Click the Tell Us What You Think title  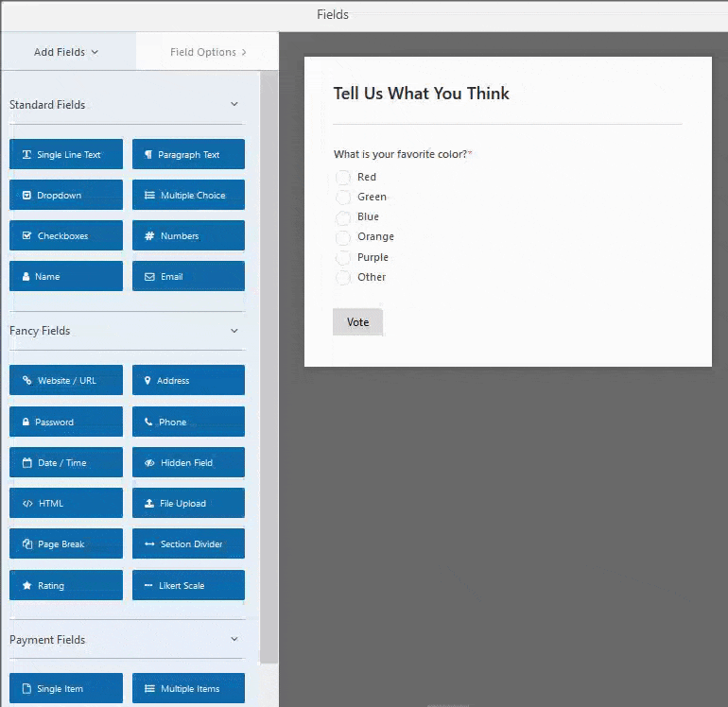(422, 94)
